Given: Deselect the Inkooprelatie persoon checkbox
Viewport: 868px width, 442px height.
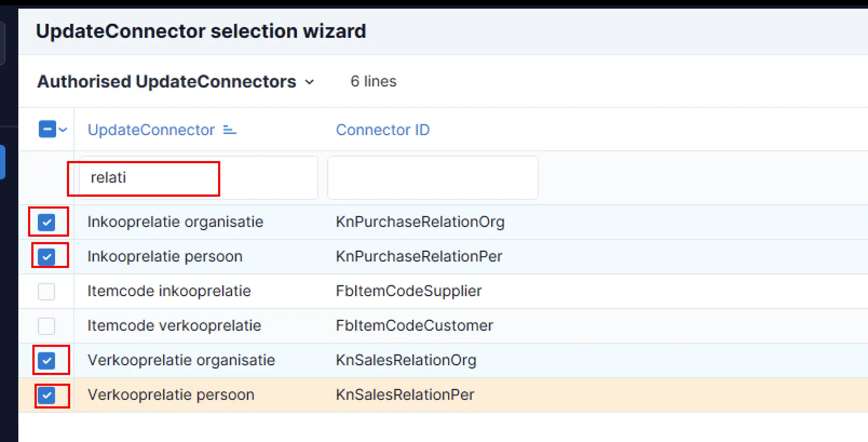Looking at the screenshot, I should [x=47, y=257].
